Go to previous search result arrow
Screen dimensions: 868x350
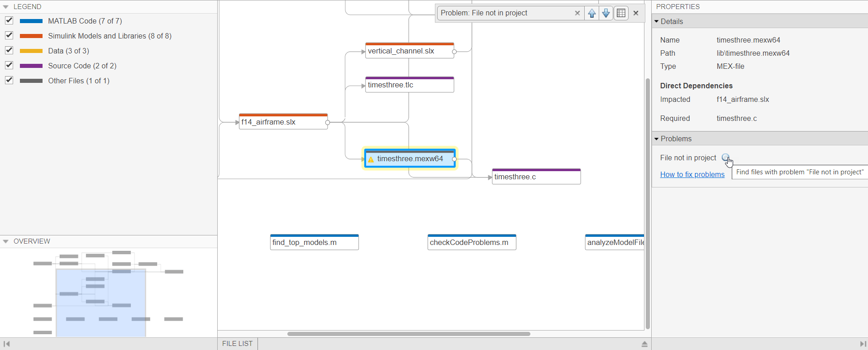[x=592, y=13]
